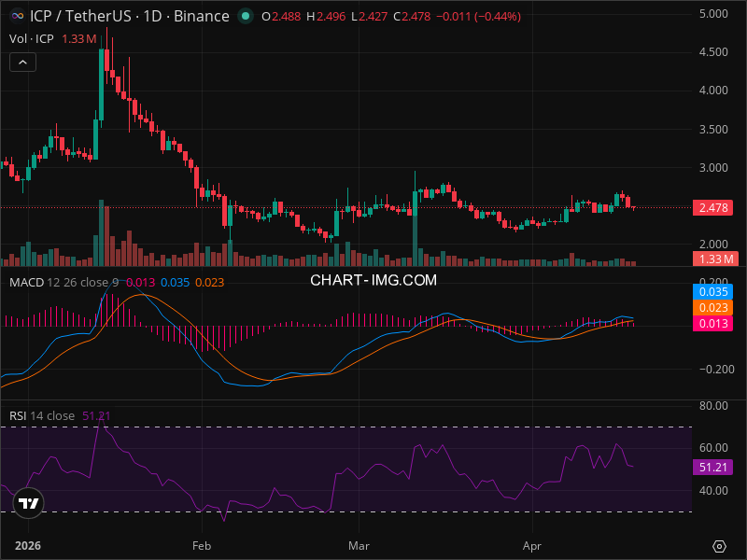The width and height of the screenshot is (747, 560).
Task: Click the 40.00 RSI scale label
Action: tap(713, 491)
